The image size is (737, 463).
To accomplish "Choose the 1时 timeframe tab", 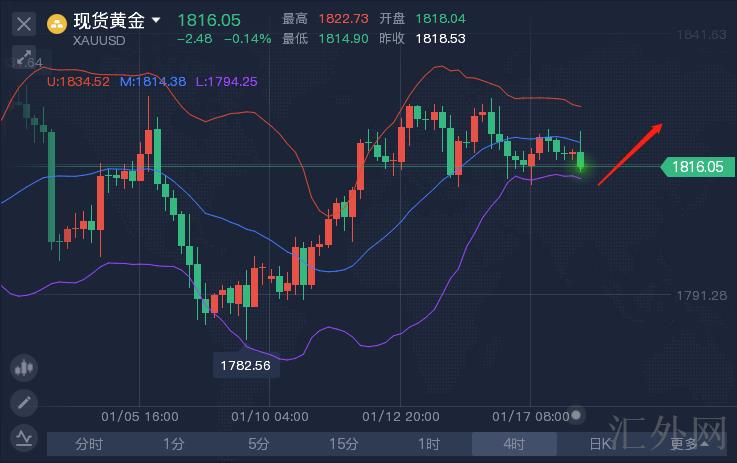I will (428, 444).
